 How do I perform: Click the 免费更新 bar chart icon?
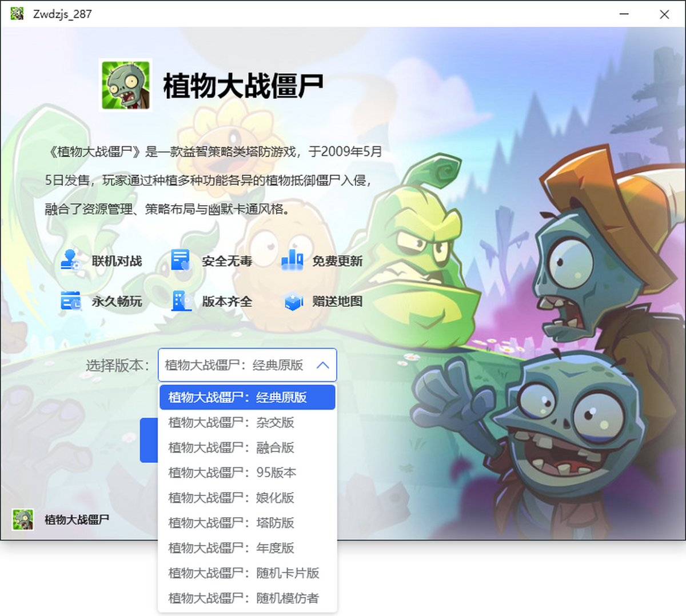(x=292, y=261)
